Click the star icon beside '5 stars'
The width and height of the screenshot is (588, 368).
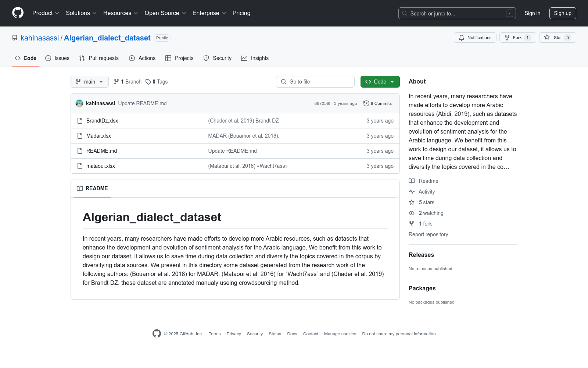[412, 202]
